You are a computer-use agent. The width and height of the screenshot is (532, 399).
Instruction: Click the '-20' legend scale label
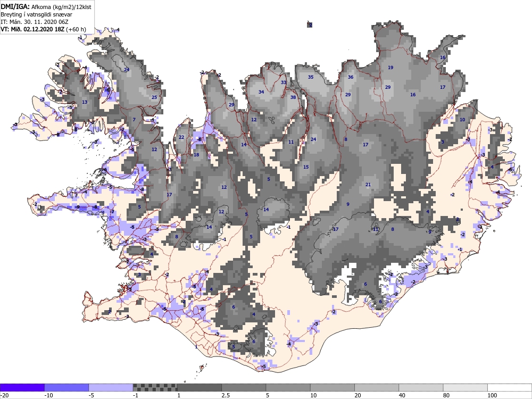(x=4, y=395)
